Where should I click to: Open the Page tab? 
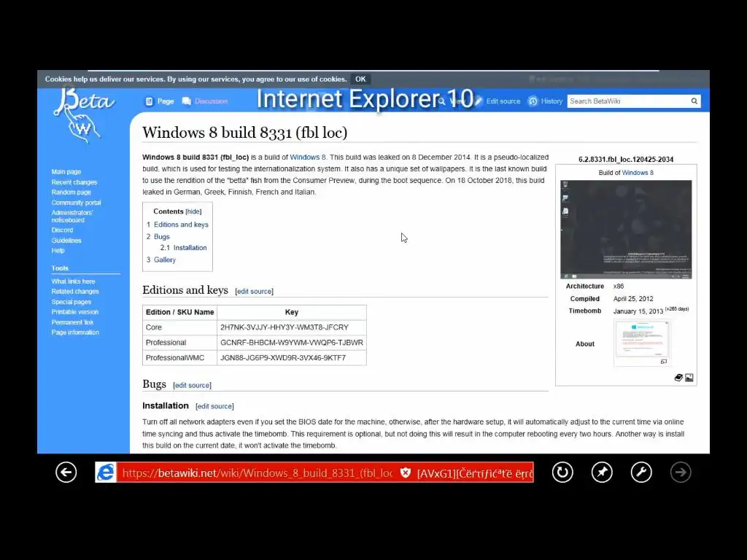coord(166,101)
